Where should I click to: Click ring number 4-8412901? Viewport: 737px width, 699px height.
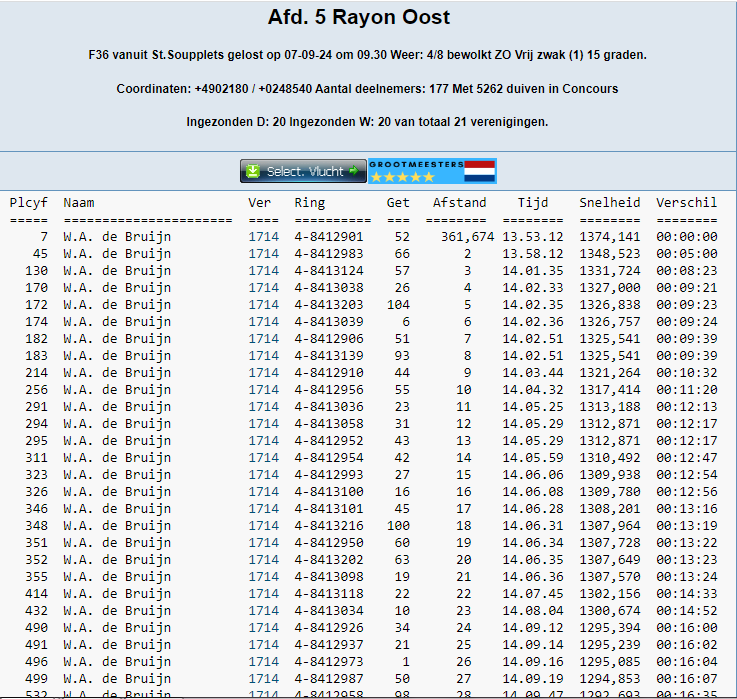coord(329,237)
